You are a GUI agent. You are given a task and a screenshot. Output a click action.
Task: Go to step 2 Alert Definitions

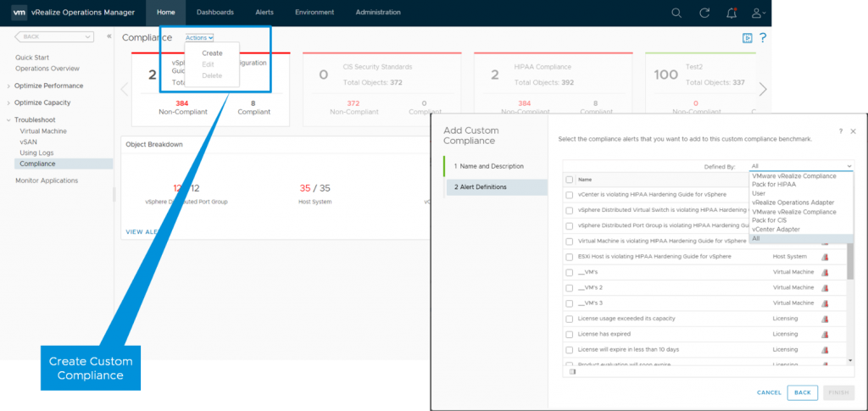tap(497, 187)
